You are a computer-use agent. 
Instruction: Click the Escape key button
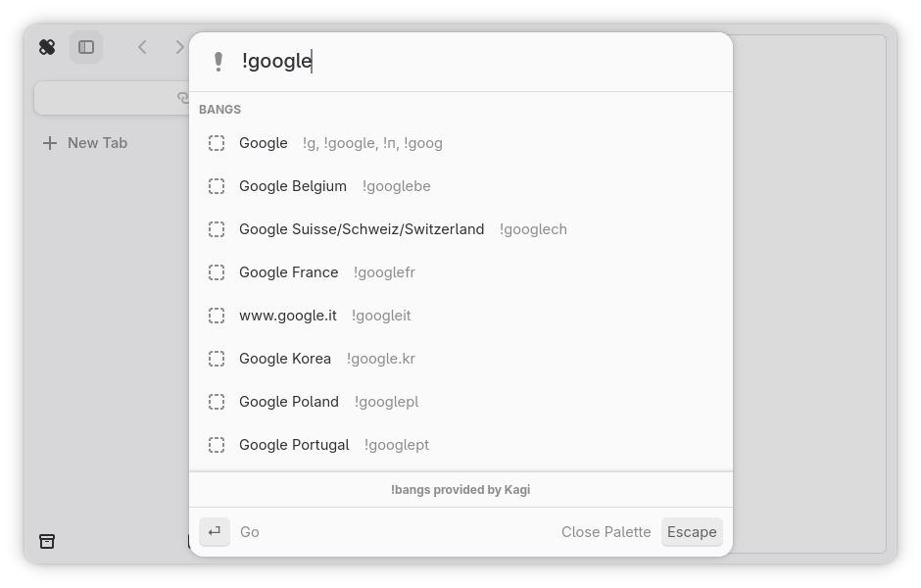point(692,531)
